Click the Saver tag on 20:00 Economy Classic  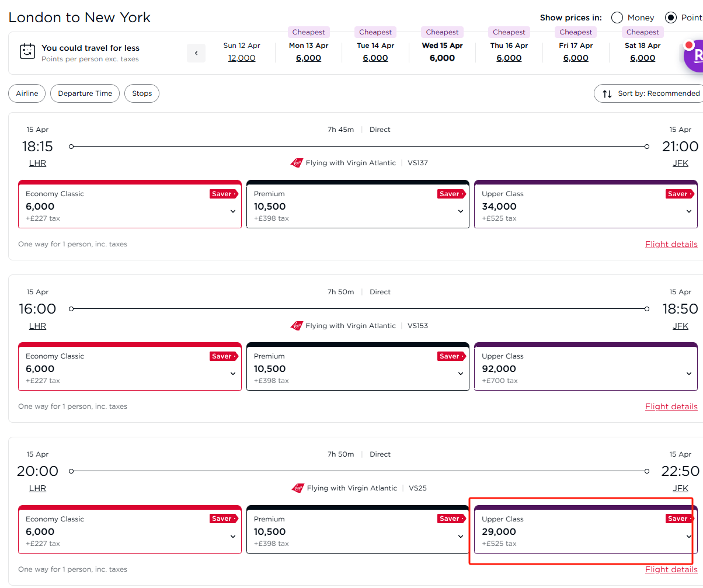pos(224,519)
